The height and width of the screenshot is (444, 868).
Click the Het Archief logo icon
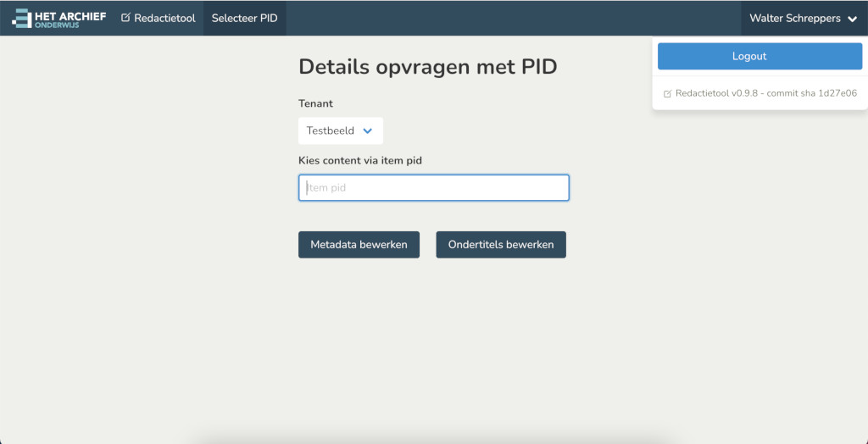click(x=21, y=19)
